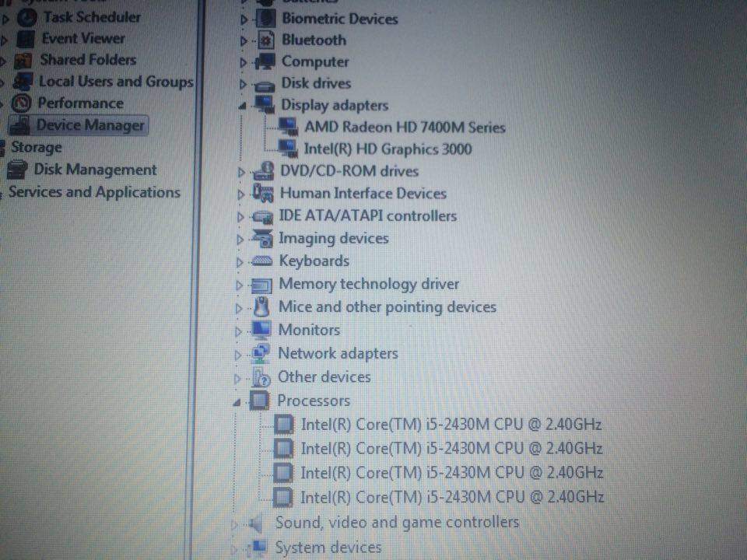Click the DVD/CD-ROM drives icon

coord(264,171)
